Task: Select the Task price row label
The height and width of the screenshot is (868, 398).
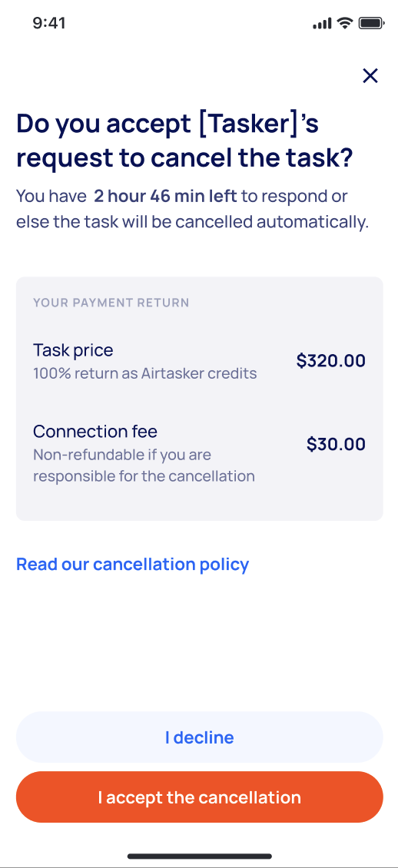Action: (73, 350)
